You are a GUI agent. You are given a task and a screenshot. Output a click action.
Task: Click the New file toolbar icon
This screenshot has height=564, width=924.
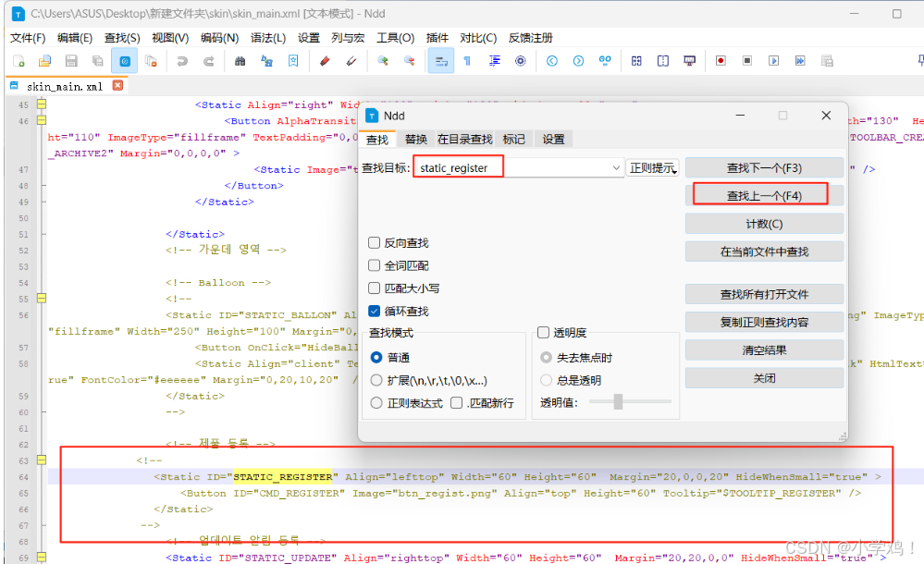[x=18, y=61]
